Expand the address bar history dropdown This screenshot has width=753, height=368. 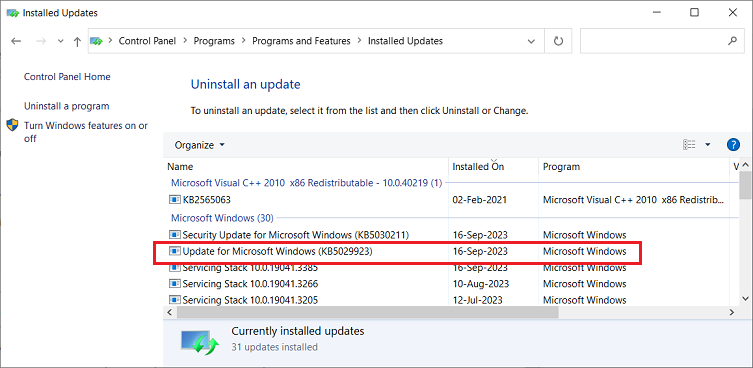[532, 41]
